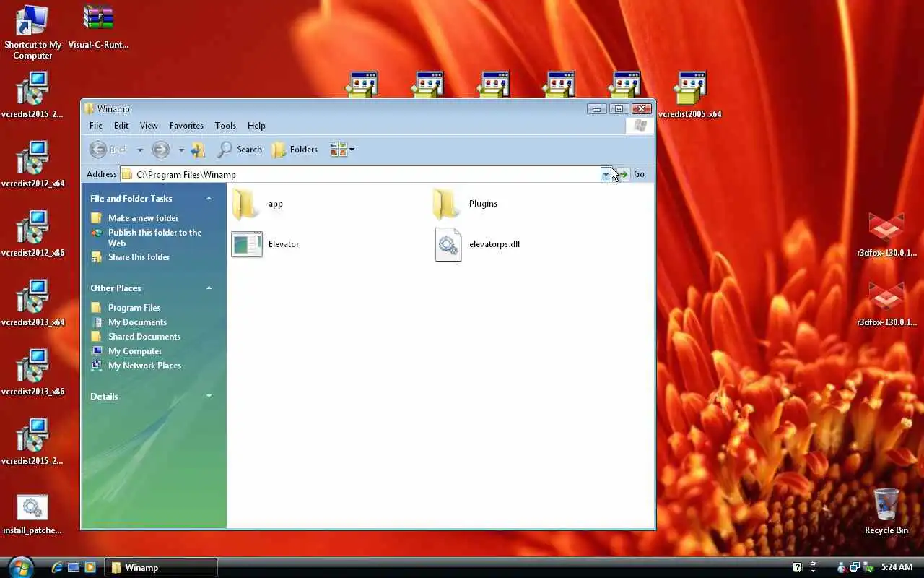The image size is (924, 578).
Task: Select the install_patche... desktop file
Action: pyautogui.click(x=32, y=514)
